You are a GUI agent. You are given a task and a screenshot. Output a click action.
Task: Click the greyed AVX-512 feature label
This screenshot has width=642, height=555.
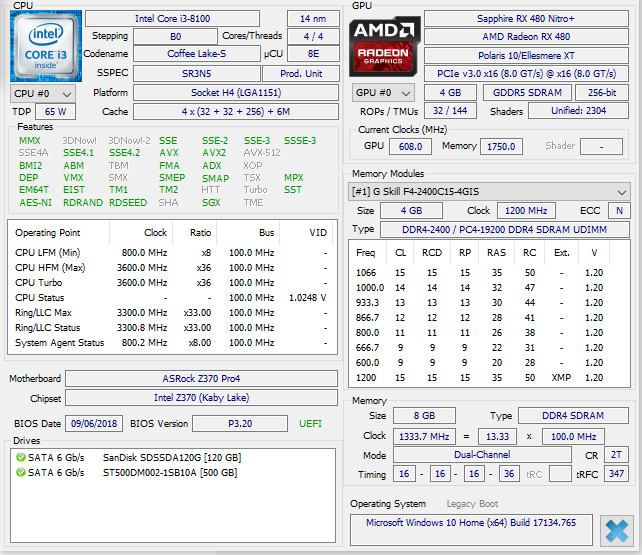(262, 153)
